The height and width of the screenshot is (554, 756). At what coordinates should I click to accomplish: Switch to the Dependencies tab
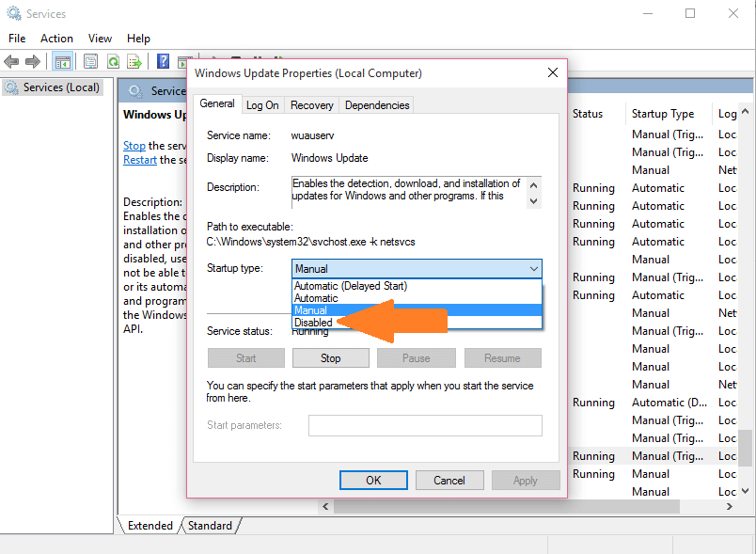pos(377,105)
